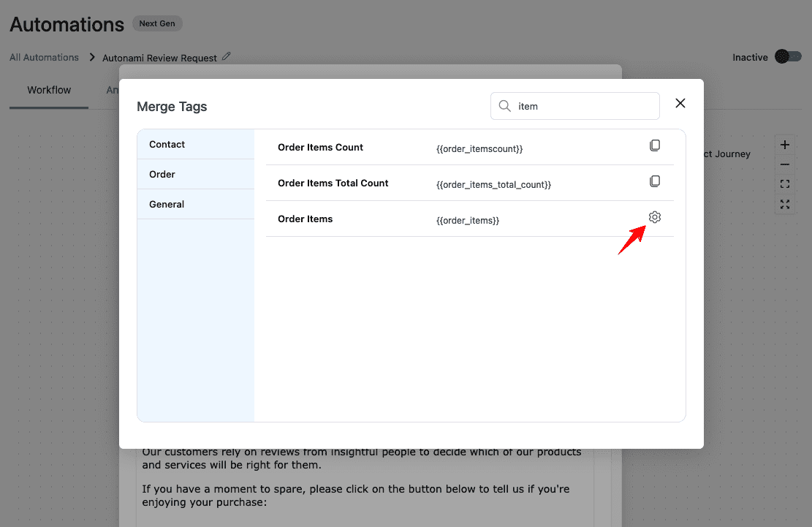Click the fit-to-screen canvas icon
Screen dimensions: 812x527
(785, 184)
